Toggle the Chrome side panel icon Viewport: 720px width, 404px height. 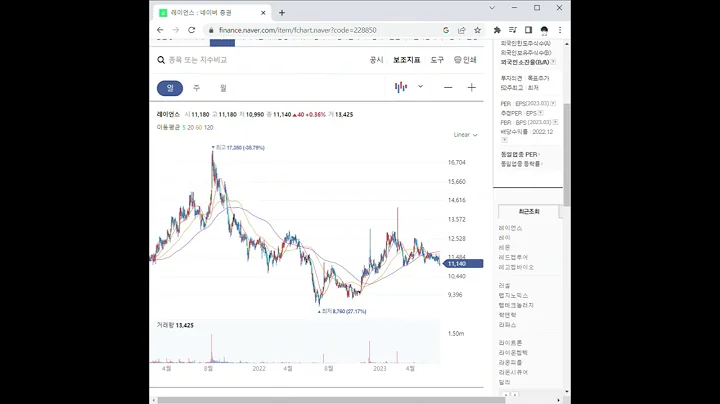tap(528, 30)
